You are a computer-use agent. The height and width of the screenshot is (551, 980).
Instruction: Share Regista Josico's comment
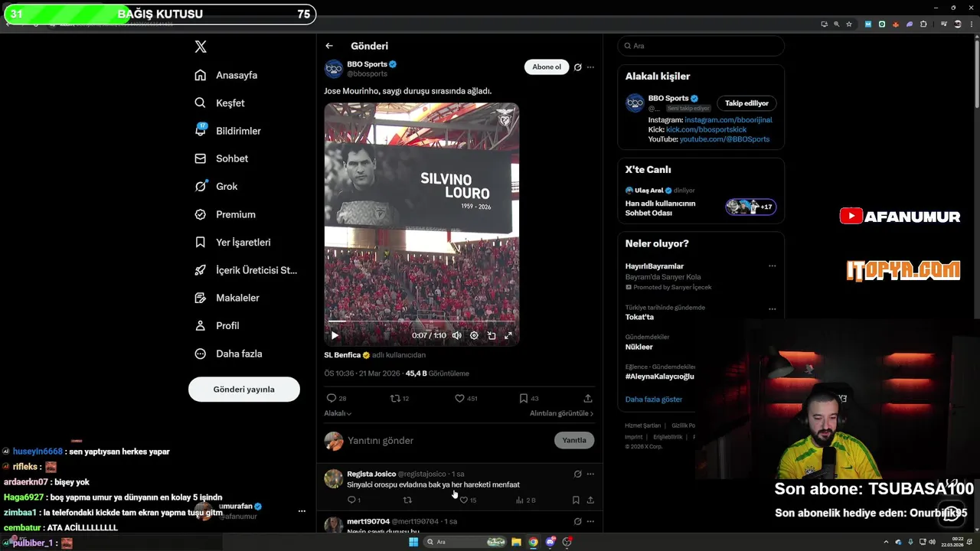point(590,500)
